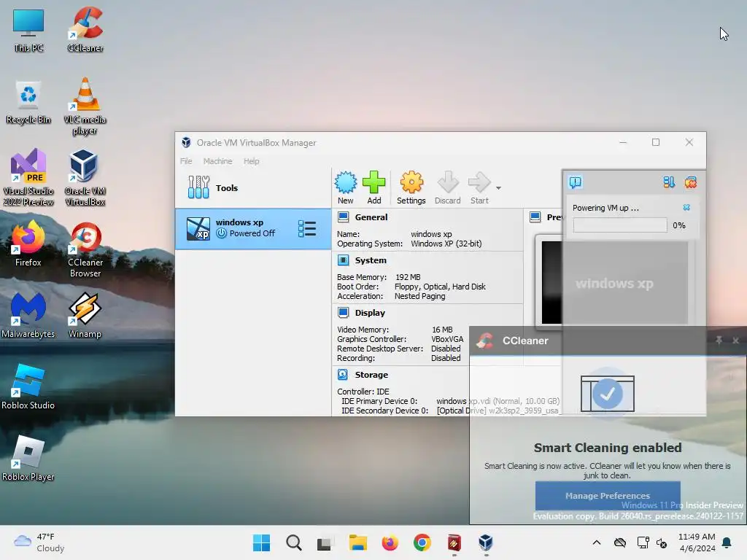The image size is (747, 560).
Task: Open Firefox from the taskbar
Action: [x=390, y=542]
